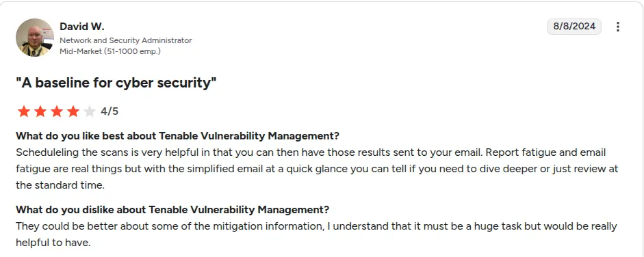Click the fourth orange rating star
The height and width of the screenshot is (257, 644).
tap(73, 111)
